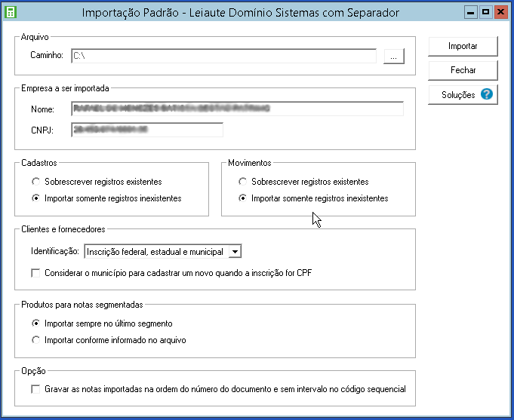Click the CNPJ text field
This screenshot has width=514, height=420.
click(147, 130)
